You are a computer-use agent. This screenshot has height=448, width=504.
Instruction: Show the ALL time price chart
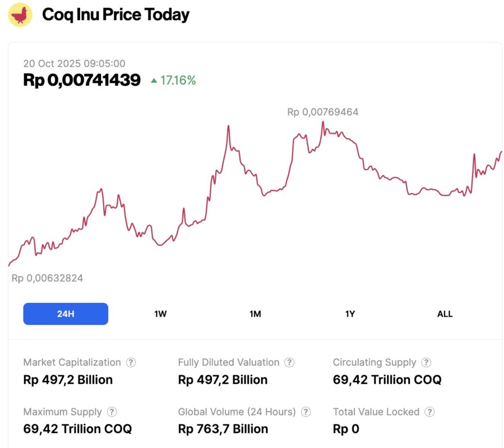tap(445, 314)
